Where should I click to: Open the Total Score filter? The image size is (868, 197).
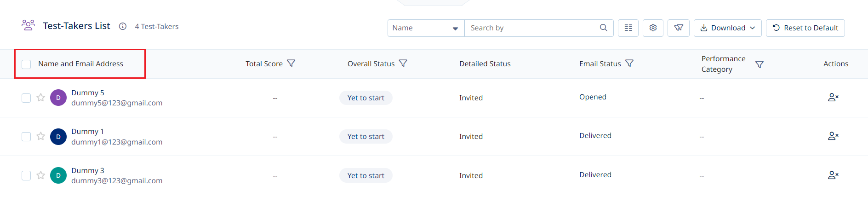coord(291,63)
